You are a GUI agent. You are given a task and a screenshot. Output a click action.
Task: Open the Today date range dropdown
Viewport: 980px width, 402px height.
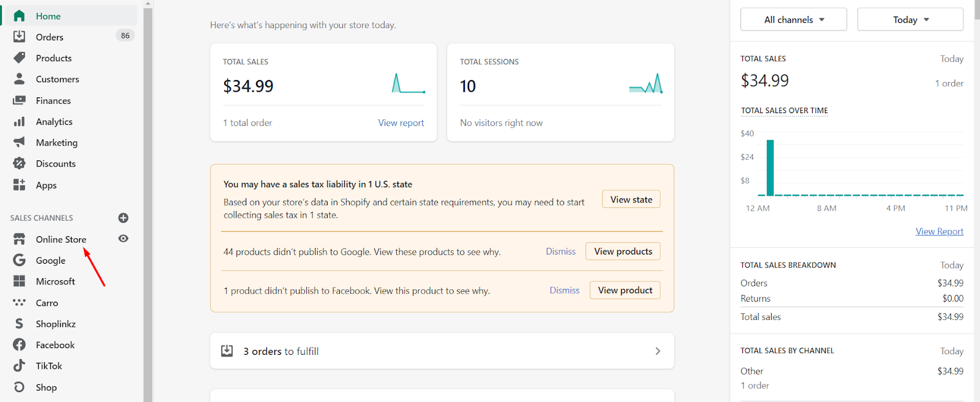pyautogui.click(x=910, y=20)
